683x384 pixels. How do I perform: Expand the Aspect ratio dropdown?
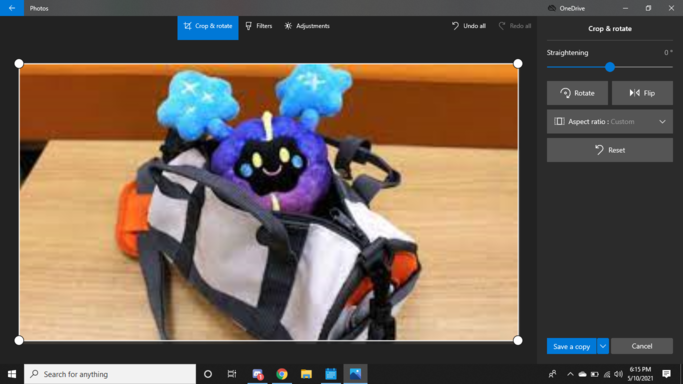pos(610,121)
